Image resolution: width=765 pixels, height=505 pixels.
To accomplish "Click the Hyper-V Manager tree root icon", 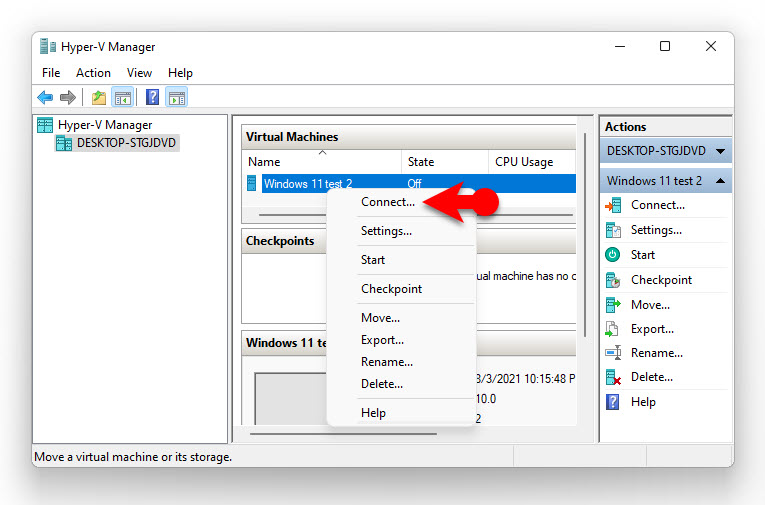I will [45, 125].
